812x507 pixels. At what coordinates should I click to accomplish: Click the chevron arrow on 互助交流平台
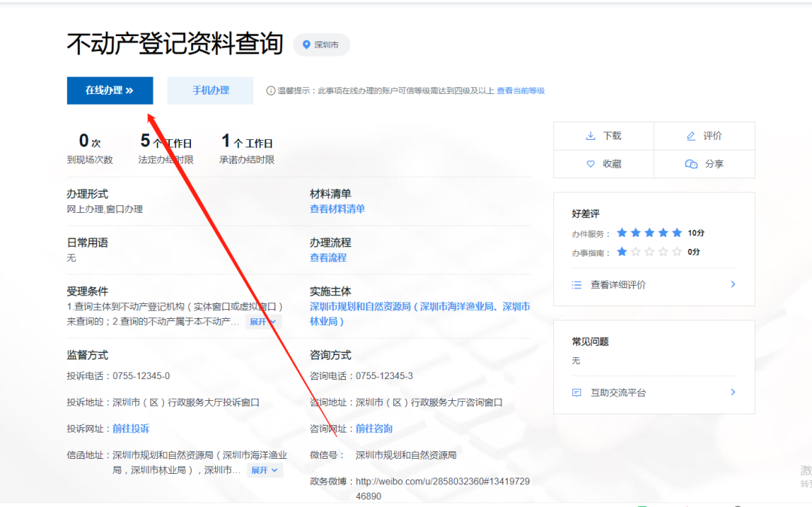pos(733,392)
